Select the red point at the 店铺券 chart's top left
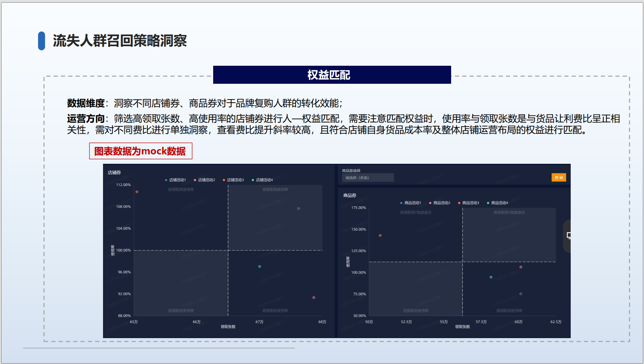This screenshot has width=644, height=364. [137, 192]
